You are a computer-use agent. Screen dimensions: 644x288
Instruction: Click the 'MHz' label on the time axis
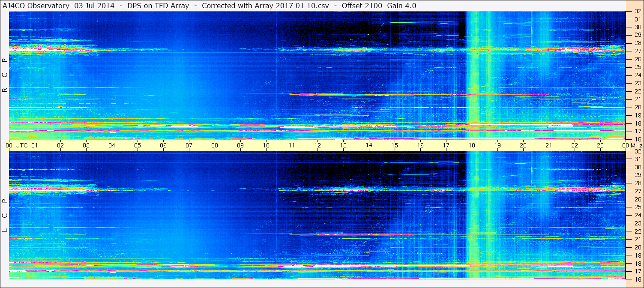coord(636,145)
